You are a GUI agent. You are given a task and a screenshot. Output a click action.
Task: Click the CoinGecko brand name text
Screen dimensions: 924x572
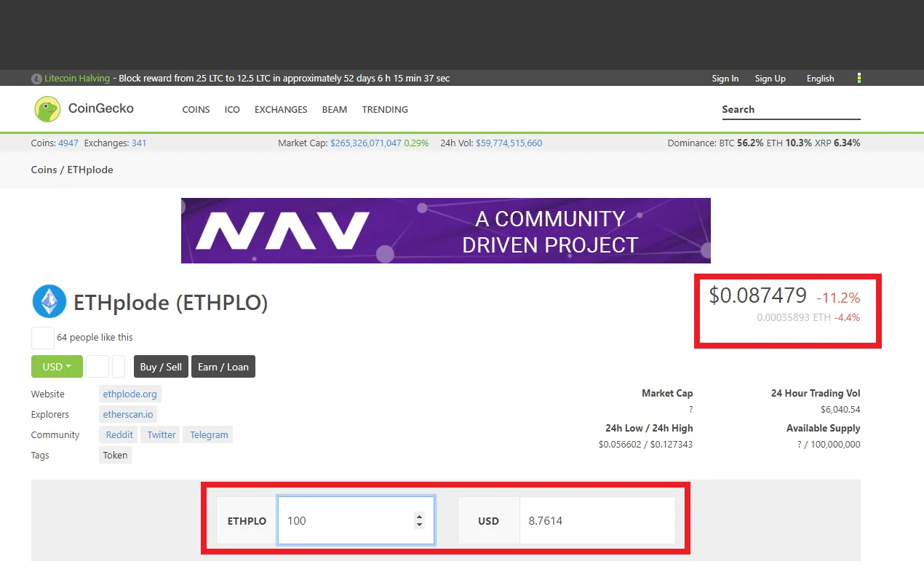point(101,108)
